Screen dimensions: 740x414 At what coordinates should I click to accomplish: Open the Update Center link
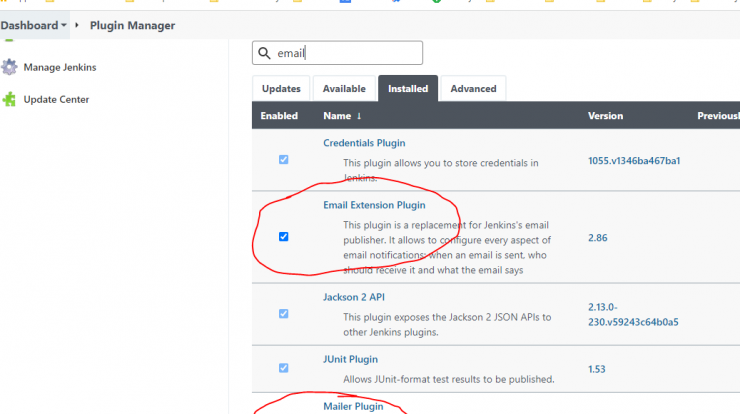click(56, 100)
